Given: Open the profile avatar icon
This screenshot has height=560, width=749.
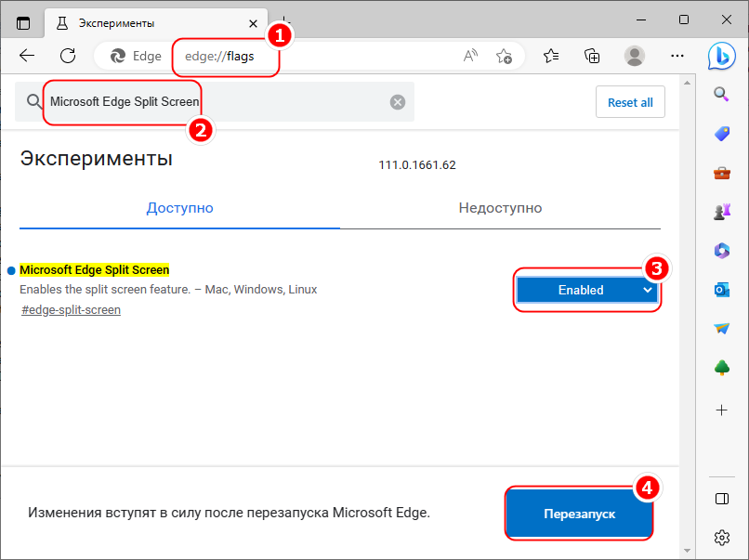Looking at the screenshot, I should tap(635, 56).
